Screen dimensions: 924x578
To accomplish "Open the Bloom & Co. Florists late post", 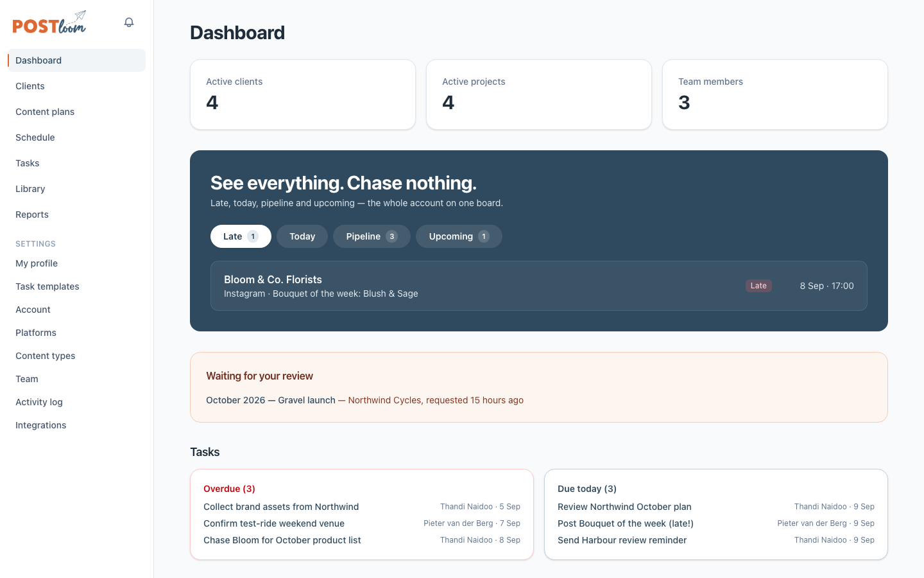I will point(539,286).
